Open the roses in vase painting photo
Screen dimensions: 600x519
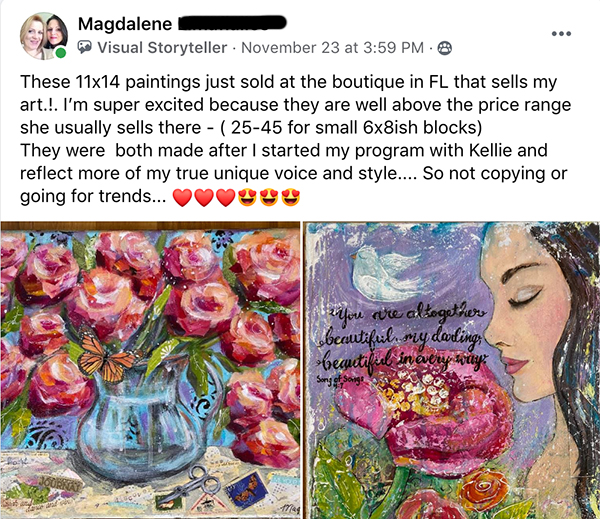pos(150,370)
